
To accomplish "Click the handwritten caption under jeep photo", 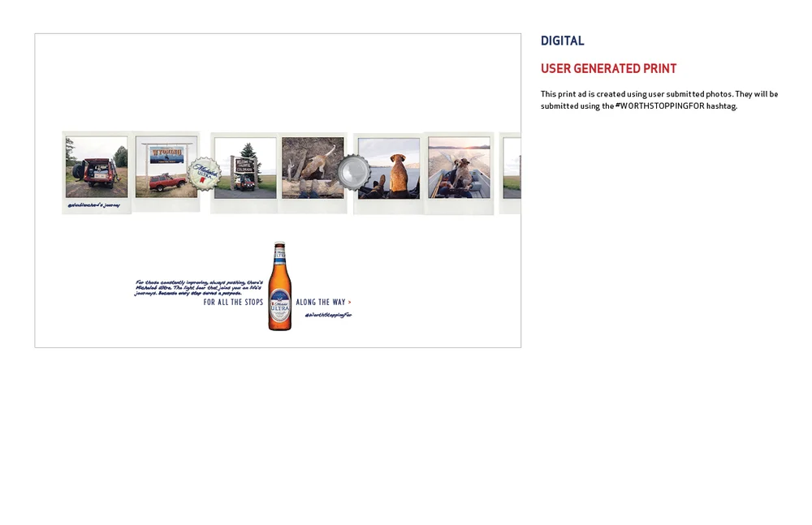I will [93, 205].
